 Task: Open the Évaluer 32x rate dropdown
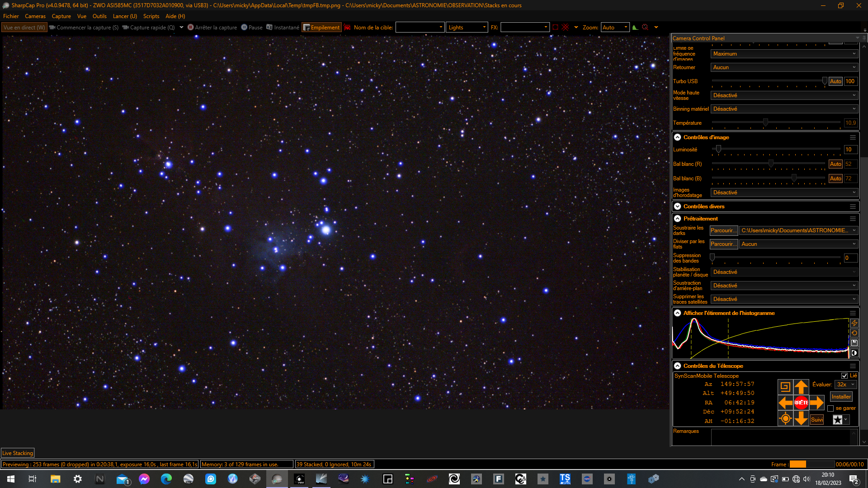(846, 385)
